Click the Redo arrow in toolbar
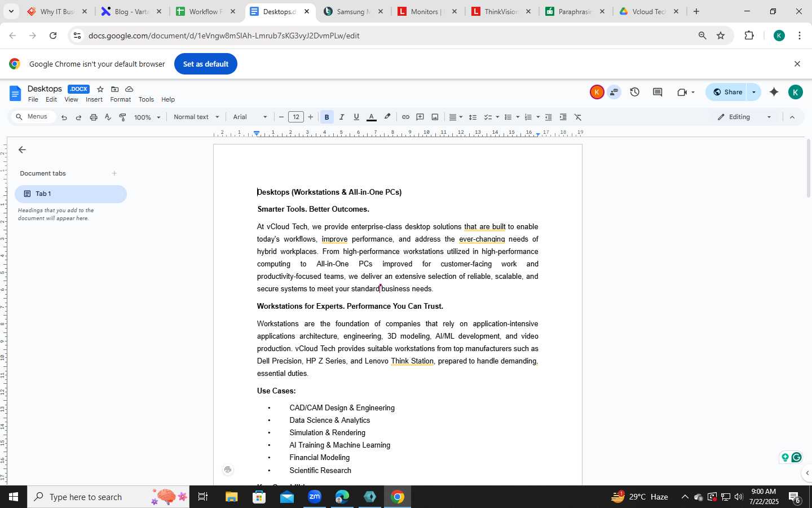The image size is (812, 508). coord(78,117)
